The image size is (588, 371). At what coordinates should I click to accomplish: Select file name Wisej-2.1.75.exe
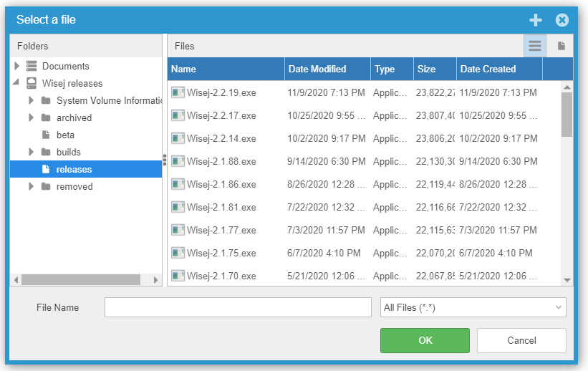(221, 253)
